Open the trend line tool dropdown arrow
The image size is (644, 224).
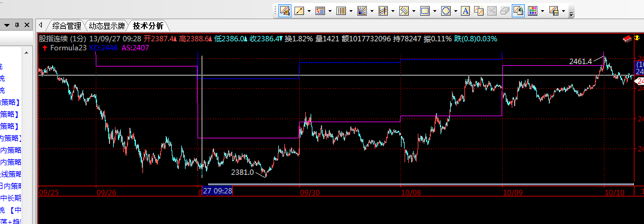pyautogui.click(x=309, y=11)
